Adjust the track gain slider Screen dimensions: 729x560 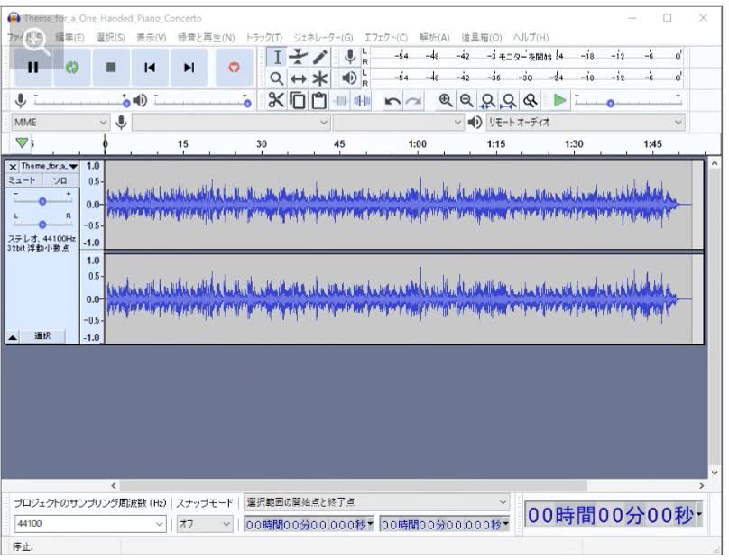[x=42, y=200]
